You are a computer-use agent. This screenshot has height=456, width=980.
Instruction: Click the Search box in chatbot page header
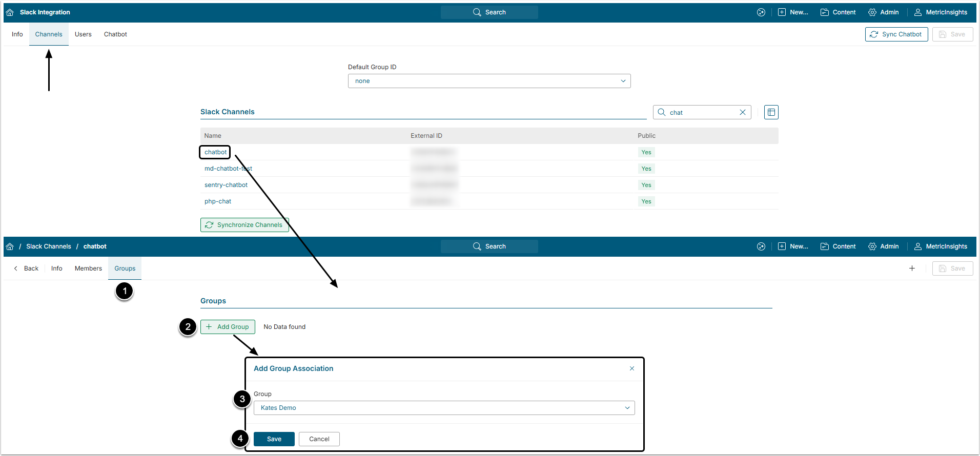[x=489, y=246]
